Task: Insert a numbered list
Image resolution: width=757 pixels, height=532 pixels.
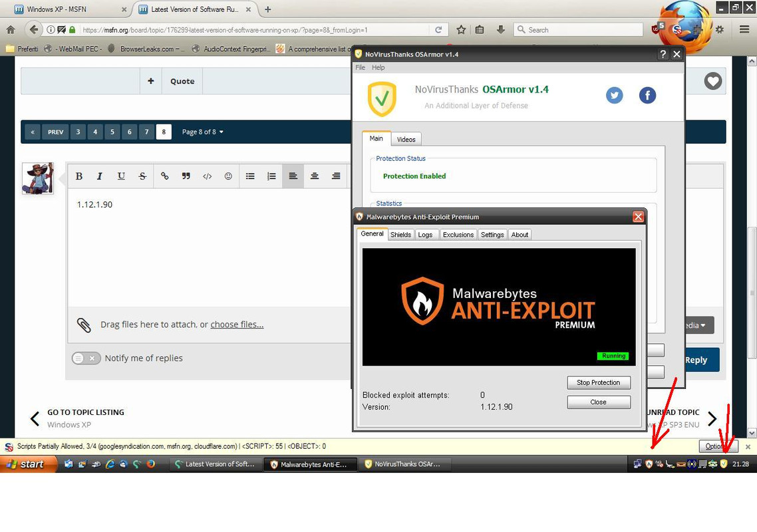Action: tap(271, 176)
